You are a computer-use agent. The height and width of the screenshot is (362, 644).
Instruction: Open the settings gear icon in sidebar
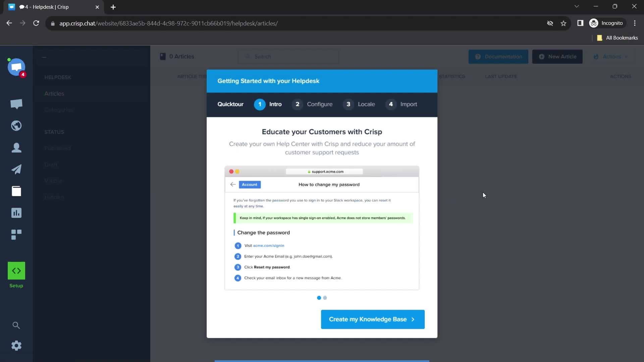(16, 345)
